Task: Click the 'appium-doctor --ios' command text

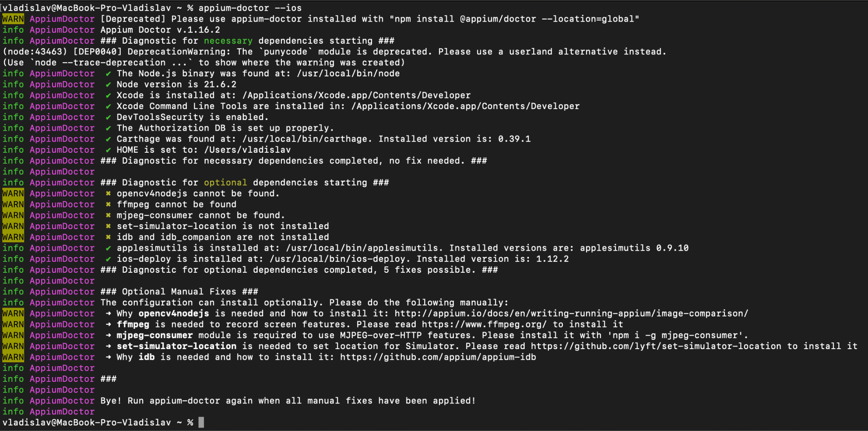Action: coord(250,8)
